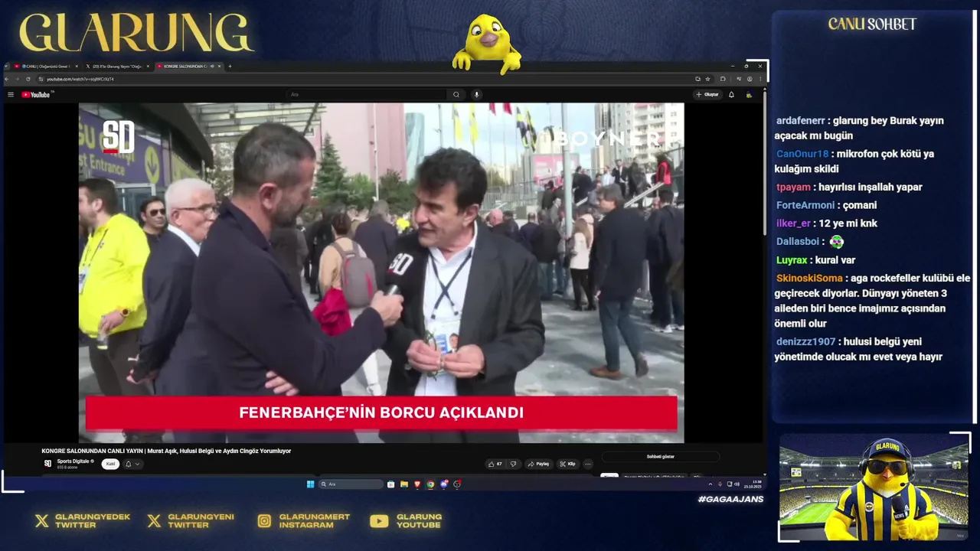The width and height of the screenshot is (980, 551).
Task: Open a new browser tab
Action: point(230,67)
